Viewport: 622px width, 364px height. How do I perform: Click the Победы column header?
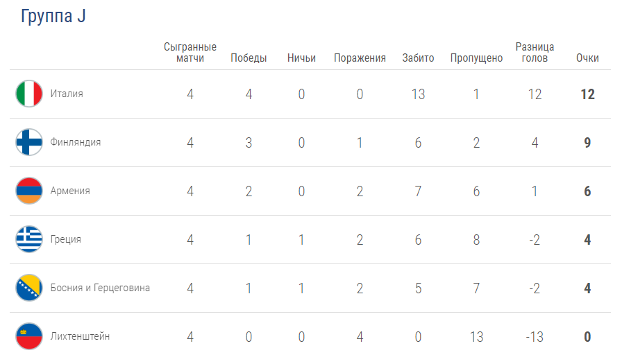pyautogui.click(x=249, y=58)
